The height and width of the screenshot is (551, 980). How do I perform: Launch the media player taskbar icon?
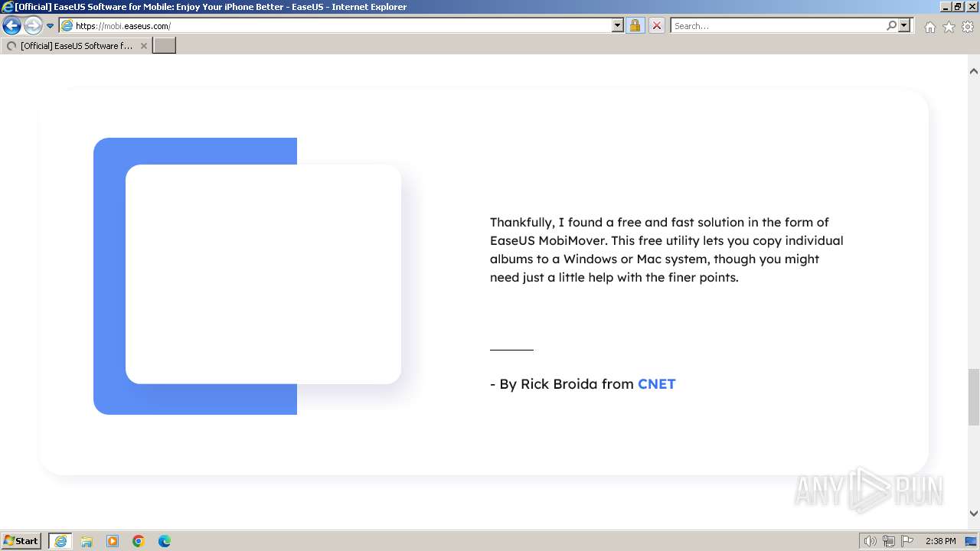113,541
